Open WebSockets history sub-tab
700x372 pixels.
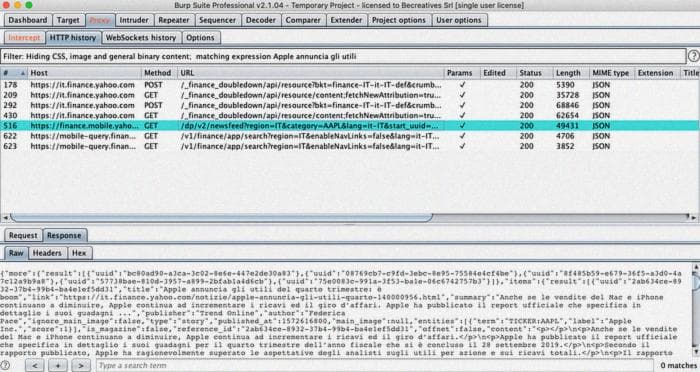141,38
